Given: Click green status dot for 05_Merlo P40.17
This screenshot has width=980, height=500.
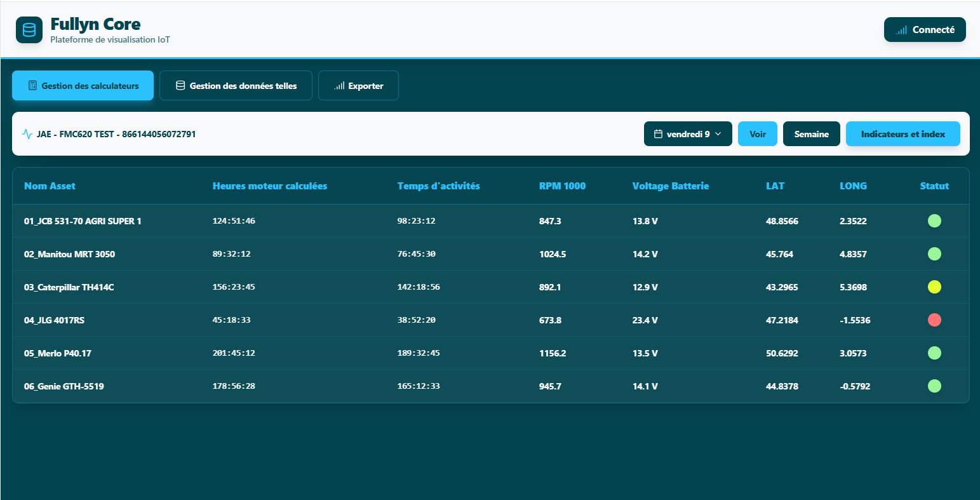Looking at the screenshot, I should 934,353.
